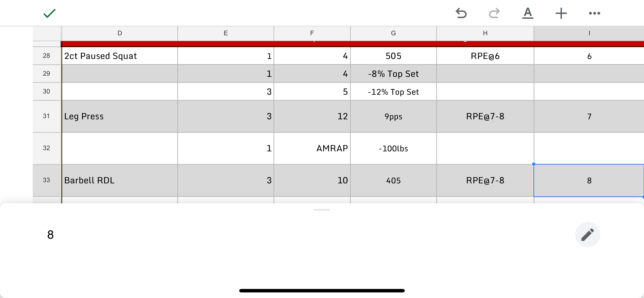Select row 28 header

46,55
